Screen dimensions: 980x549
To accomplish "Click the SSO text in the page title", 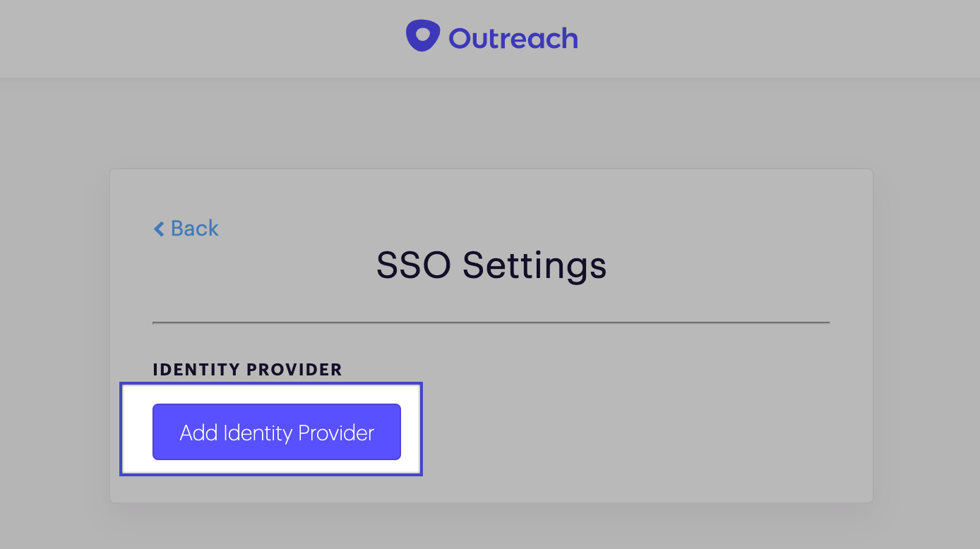I will click(414, 266).
